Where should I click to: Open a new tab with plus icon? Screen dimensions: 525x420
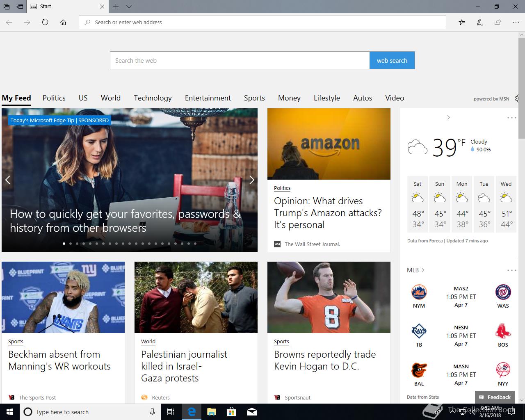(x=116, y=7)
